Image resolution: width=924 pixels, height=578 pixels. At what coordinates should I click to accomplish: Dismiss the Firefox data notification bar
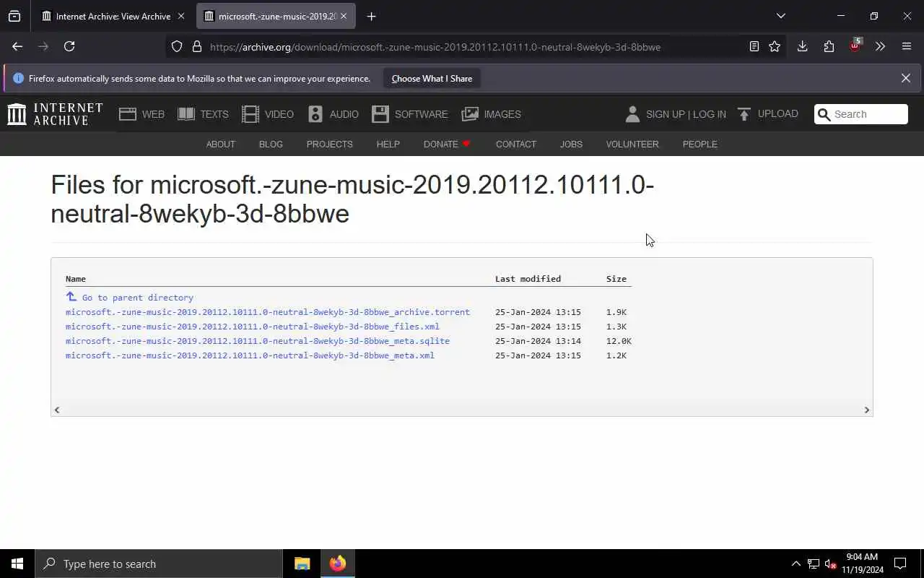point(905,78)
